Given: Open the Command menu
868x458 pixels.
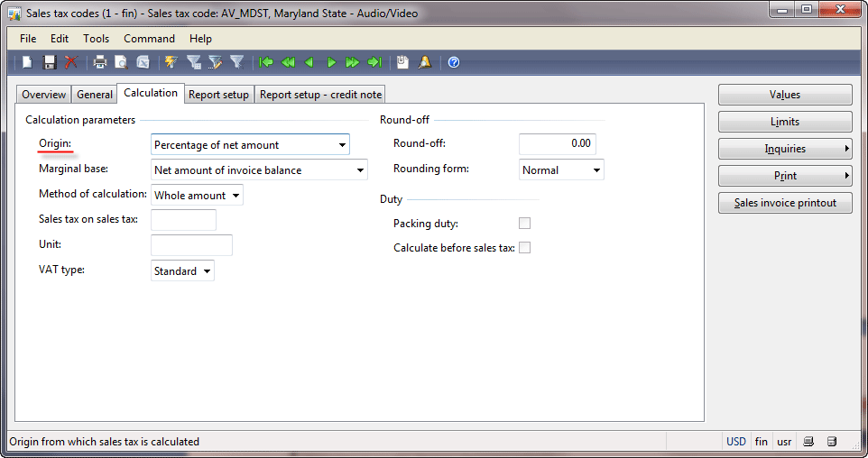Looking at the screenshot, I should 149,39.
